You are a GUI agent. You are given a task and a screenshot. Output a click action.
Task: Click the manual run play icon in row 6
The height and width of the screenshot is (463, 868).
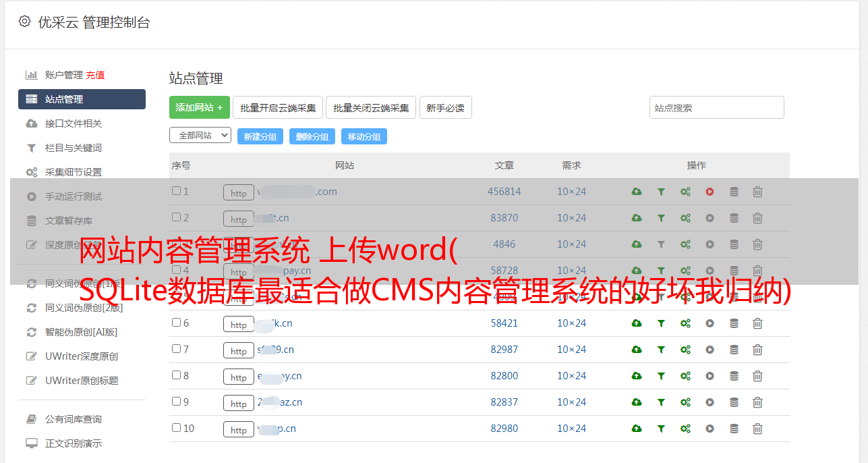[x=710, y=323]
